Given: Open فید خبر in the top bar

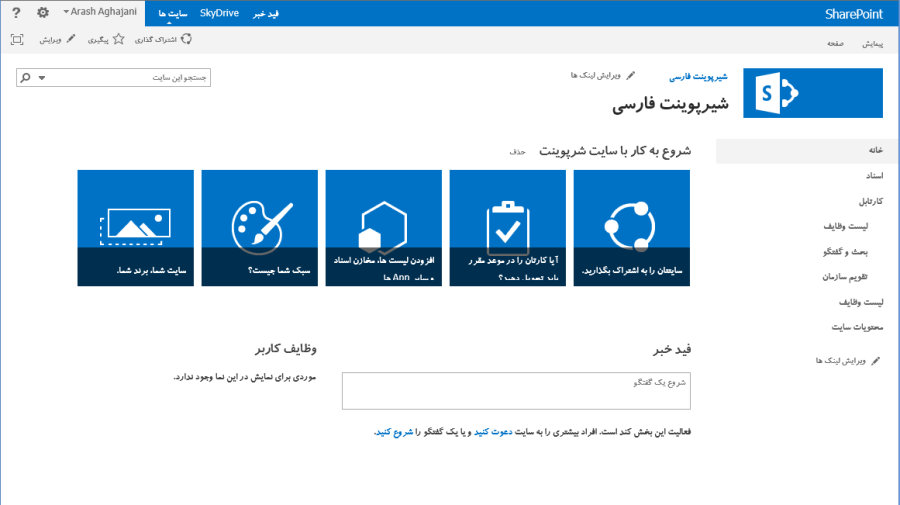Looking at the screenshot, I should tap(266, 13).
